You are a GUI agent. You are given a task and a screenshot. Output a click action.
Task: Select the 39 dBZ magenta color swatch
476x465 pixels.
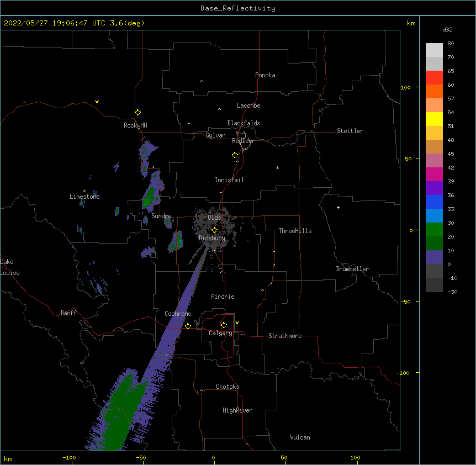[x=434, y=174]
